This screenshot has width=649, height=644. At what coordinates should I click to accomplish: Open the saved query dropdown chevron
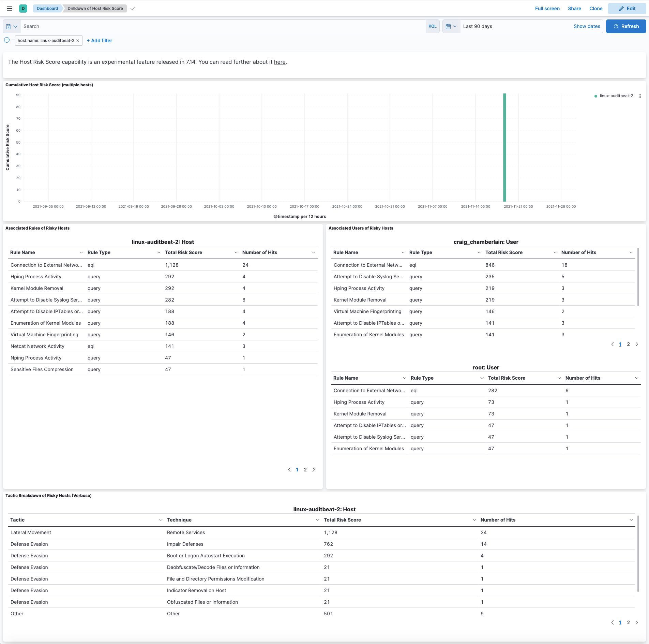pyautogui.click(x=15, y=26)
